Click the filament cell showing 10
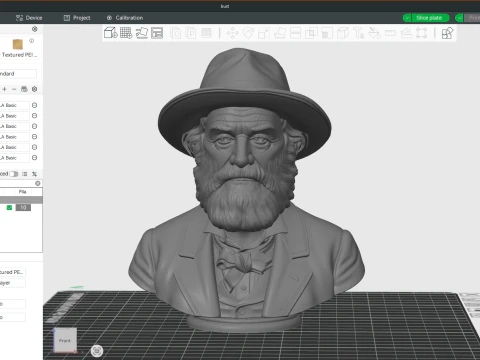480x360 pixels. click(23, 208)
